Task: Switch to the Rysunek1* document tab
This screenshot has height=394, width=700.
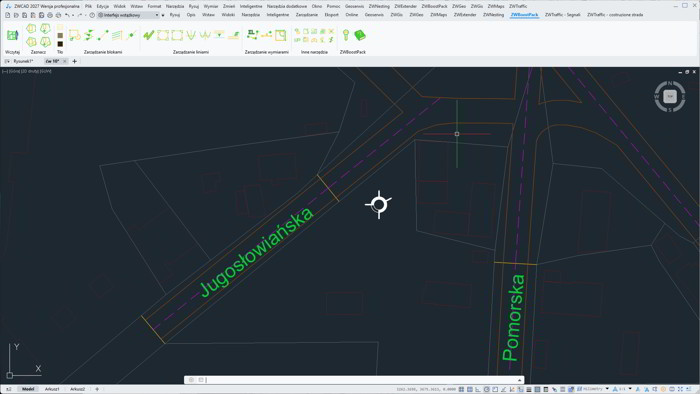Action: 23,61
